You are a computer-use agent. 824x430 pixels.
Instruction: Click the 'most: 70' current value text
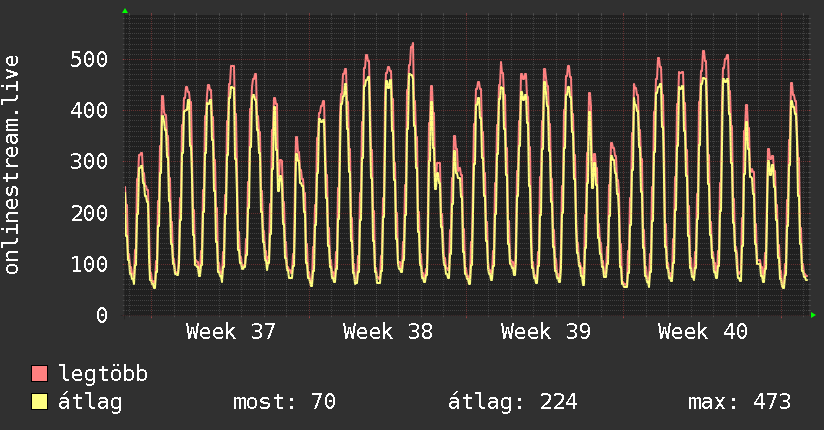[x=284, y=402]
